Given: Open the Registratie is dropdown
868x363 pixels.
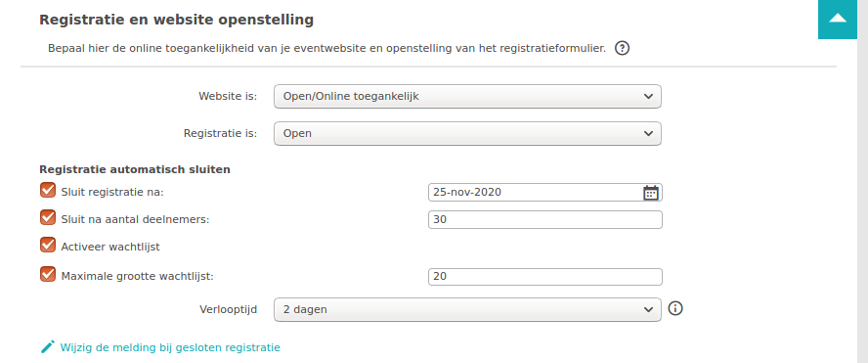Looking at the screenshot, I should click(467, 134).
